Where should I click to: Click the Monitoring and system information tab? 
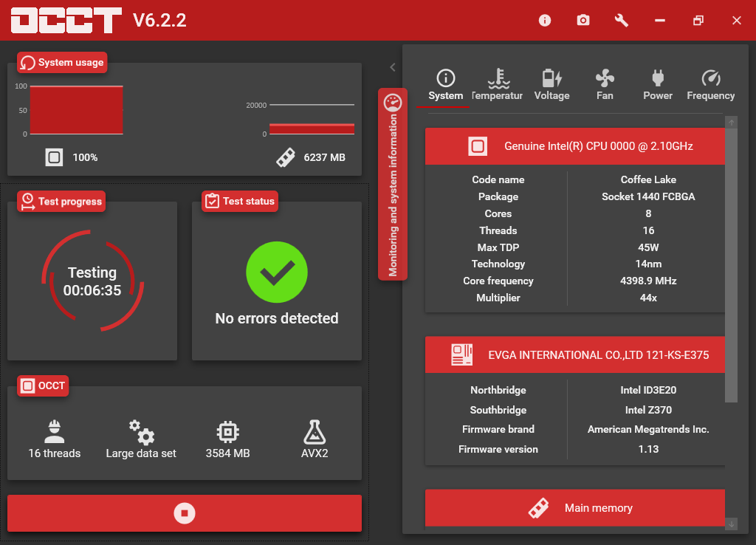point(393,184)
